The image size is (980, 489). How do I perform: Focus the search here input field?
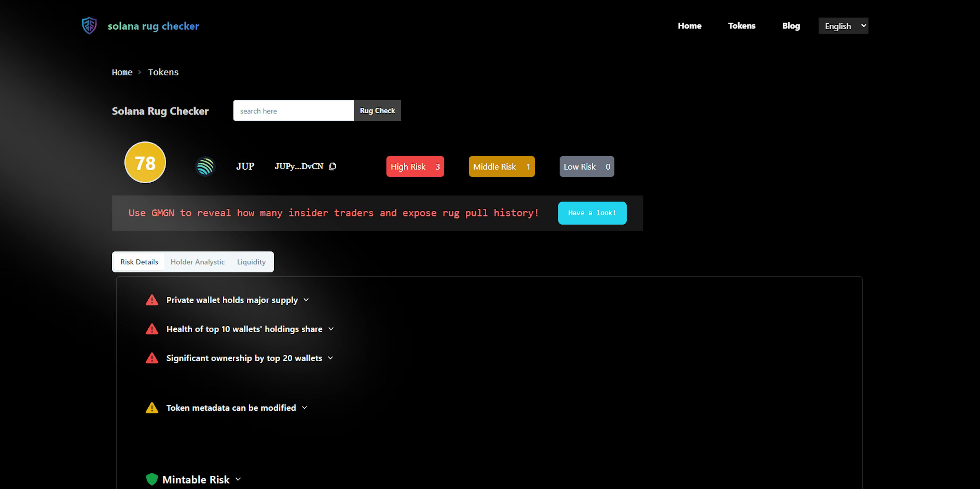click(293, 111)
